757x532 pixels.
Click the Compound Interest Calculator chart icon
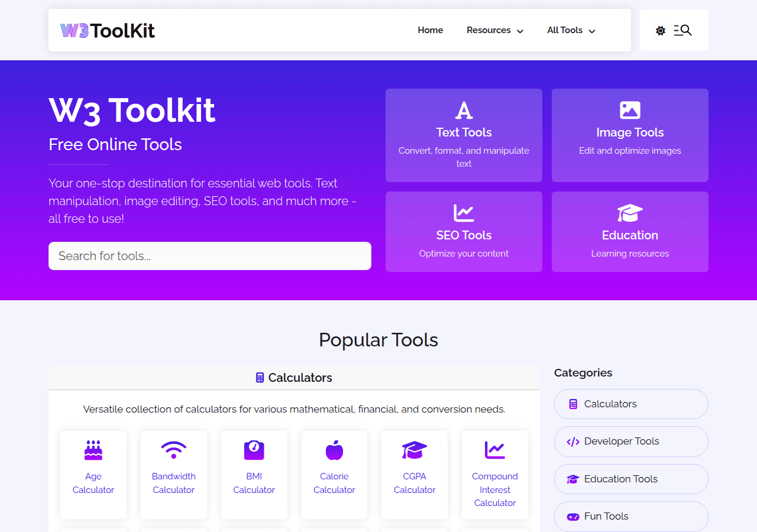point(495,450)
